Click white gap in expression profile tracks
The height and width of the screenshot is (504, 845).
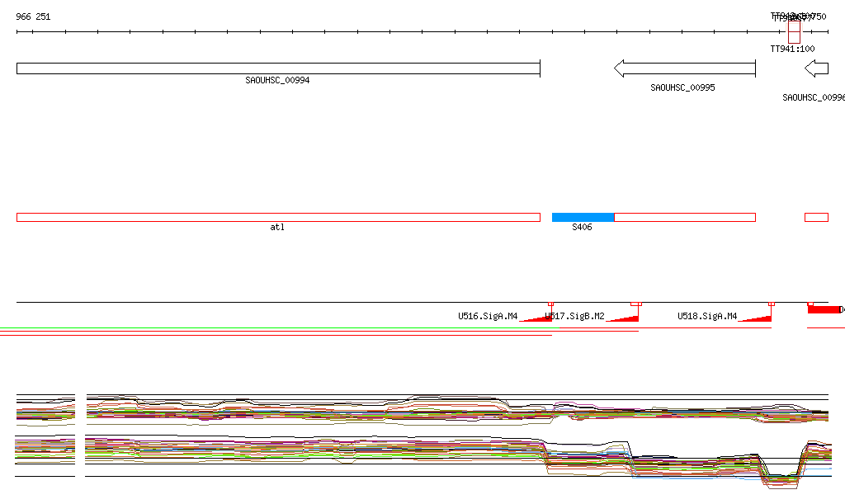[x=80, y=436]
